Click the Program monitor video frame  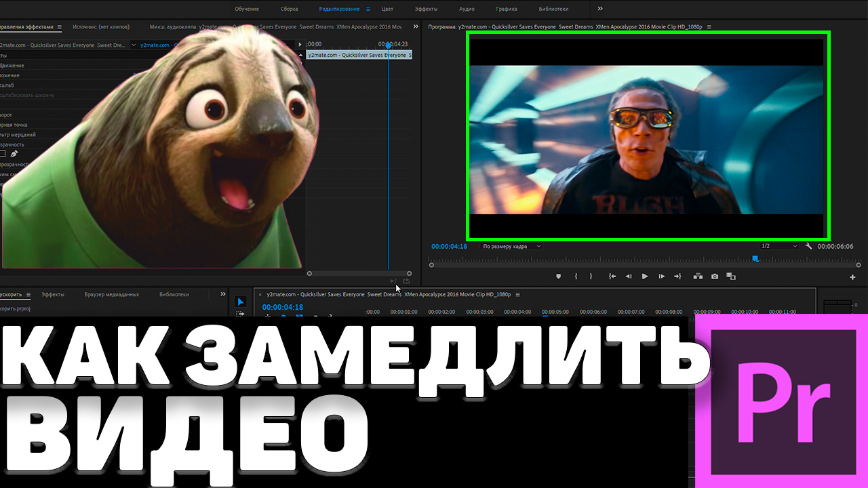pyautogui.click(x=646, y=140)
